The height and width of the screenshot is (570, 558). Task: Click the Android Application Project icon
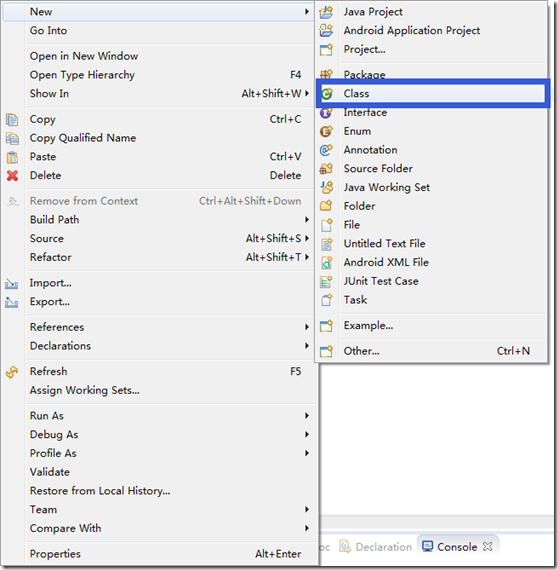(326, 31)
